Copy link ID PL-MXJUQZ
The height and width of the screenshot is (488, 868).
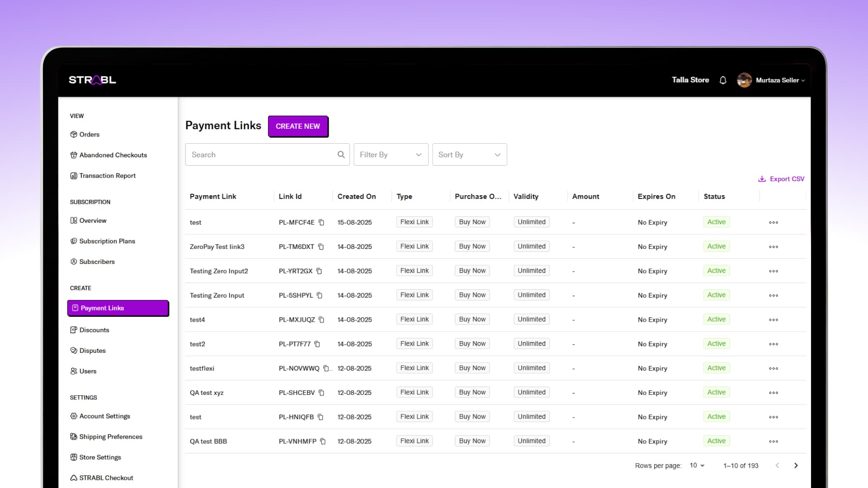[321, 319]
